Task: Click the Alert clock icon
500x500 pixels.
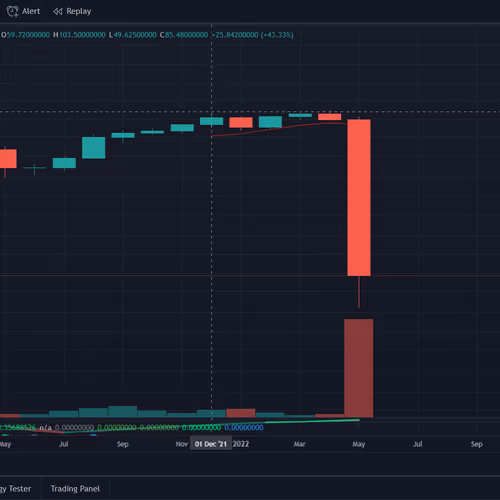Action: [x=13, y=12]
